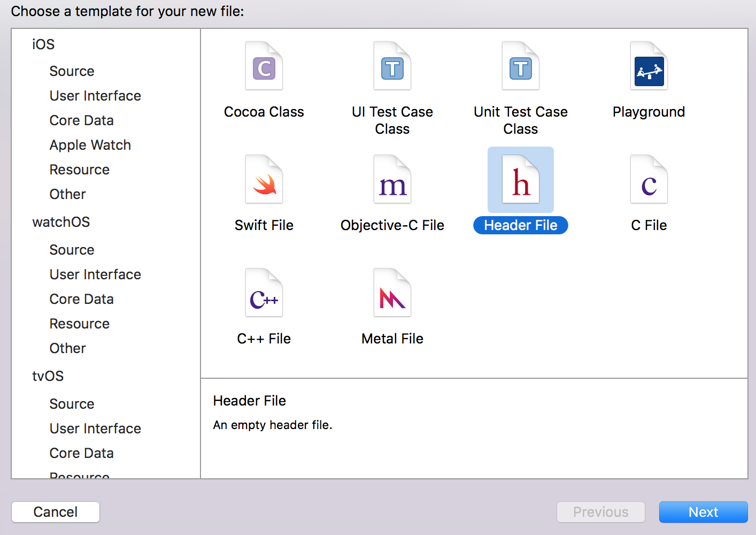Choose the Swift File template
The width and height of the screenshot is (756, 535).
(264, 179)
